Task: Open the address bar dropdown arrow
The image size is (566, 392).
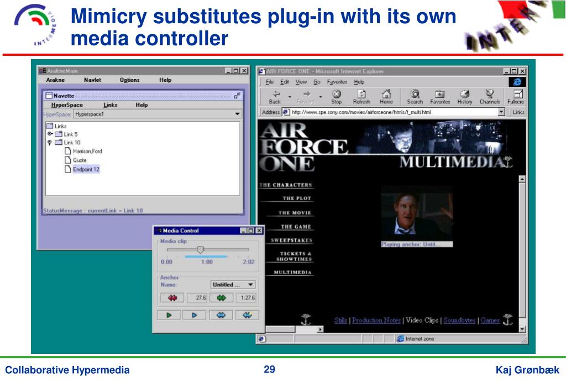Action: [501, 112]
